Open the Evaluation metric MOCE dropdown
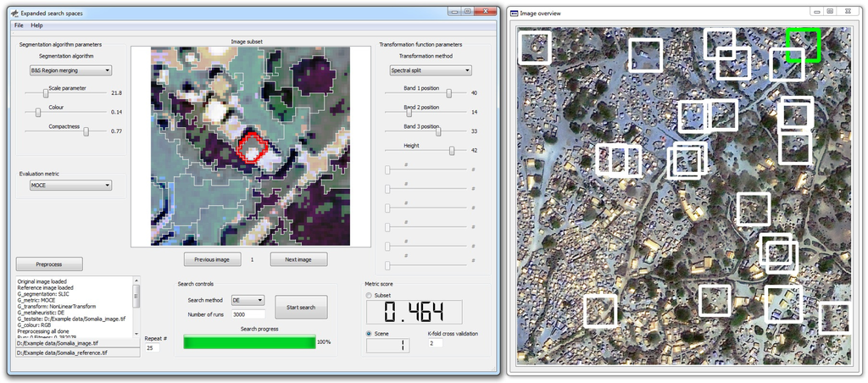This screenshot has width=868, height=383. [x=70, y=185]
